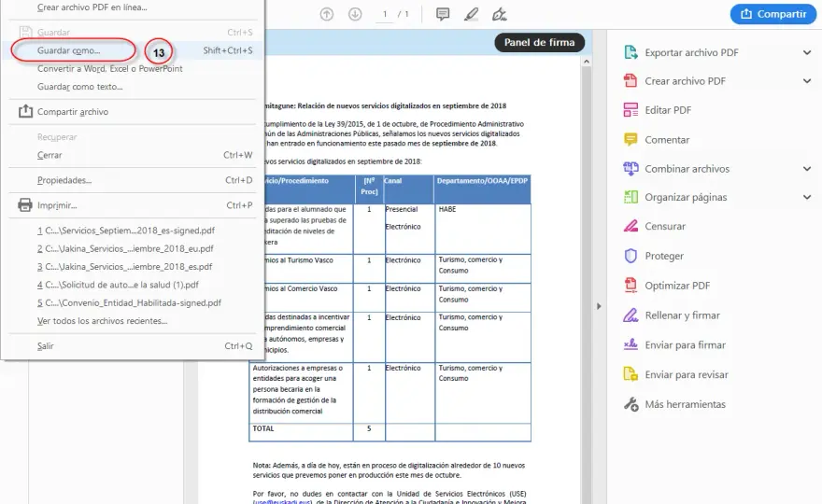This screenshot has height=504, width=822.
Task: Click the Más herramientas wrench icon
Action: coord(631,404)
